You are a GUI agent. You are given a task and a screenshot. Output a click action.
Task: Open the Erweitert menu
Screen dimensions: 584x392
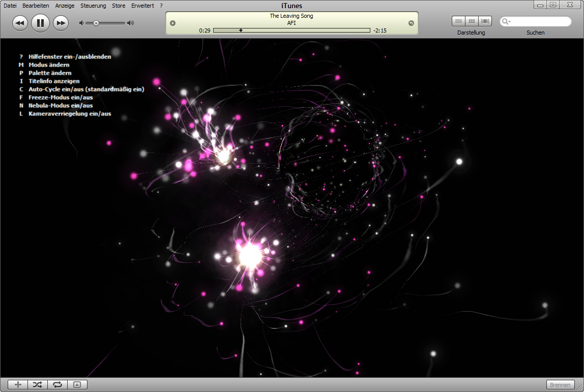(x=142, y=6)
